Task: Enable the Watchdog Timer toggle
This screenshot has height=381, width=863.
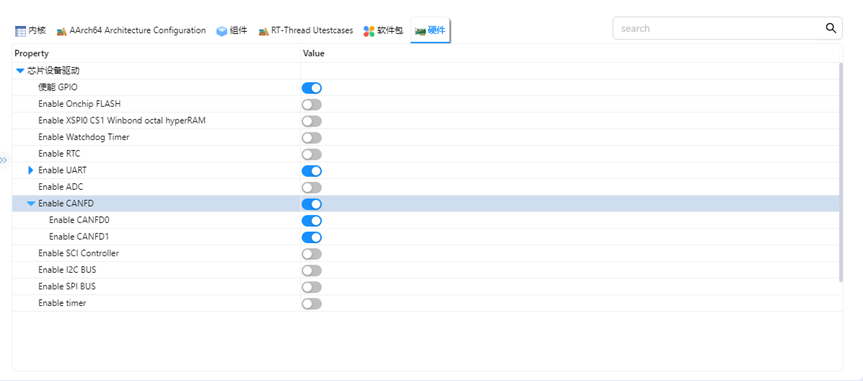Action: click(312, 138)
